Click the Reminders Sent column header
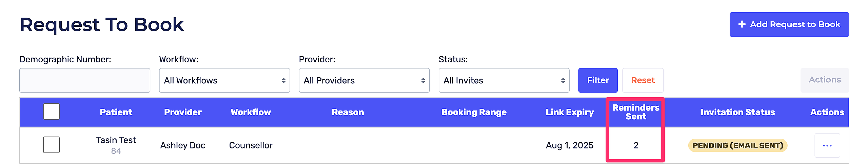 click(x=636, y=112)
